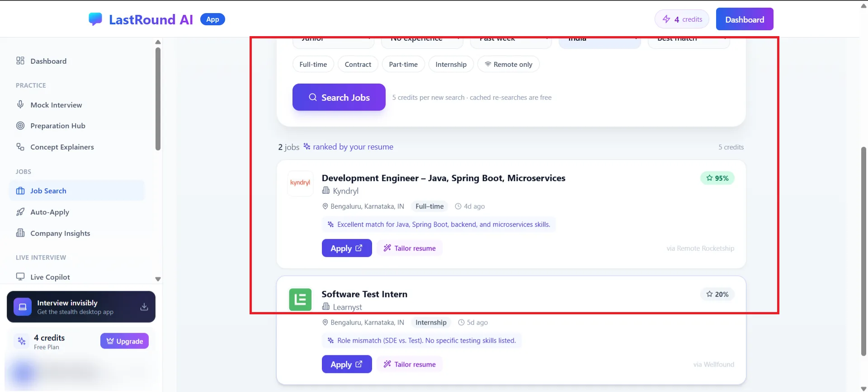The height and width of the screenshot is (392, 868).
Task: Toggle the Part-time filter chip
Action: [x=403, y=64]
